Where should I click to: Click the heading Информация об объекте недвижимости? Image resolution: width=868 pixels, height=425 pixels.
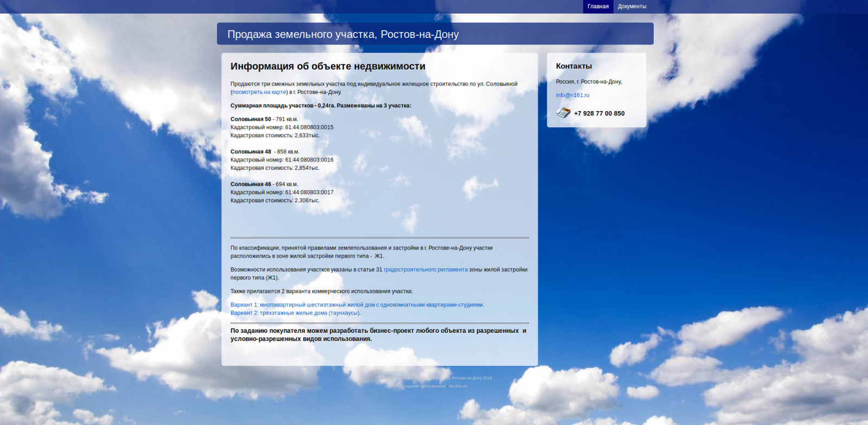[328, 66]
